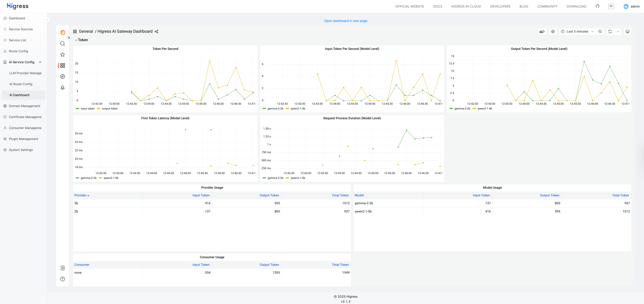Open LLM Provider Manage menu item
The width and height of the screenshot is (644, 304).
pyautogui.click(x=25, y=73)
